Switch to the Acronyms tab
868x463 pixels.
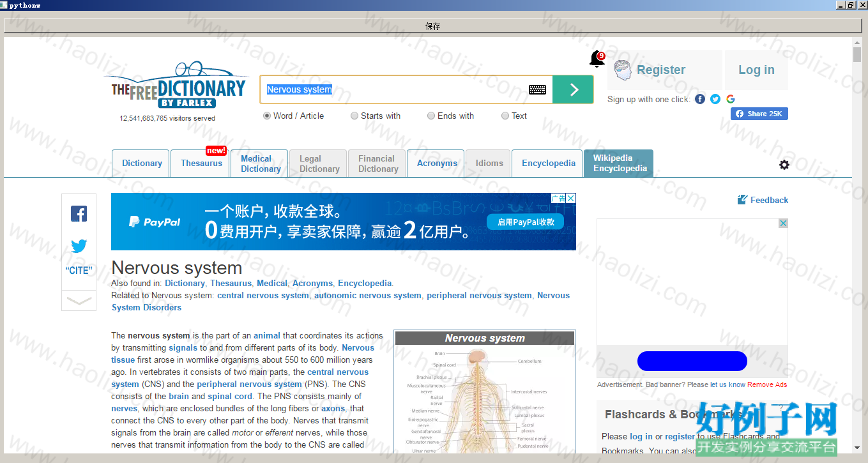click(x=436, y=163)
